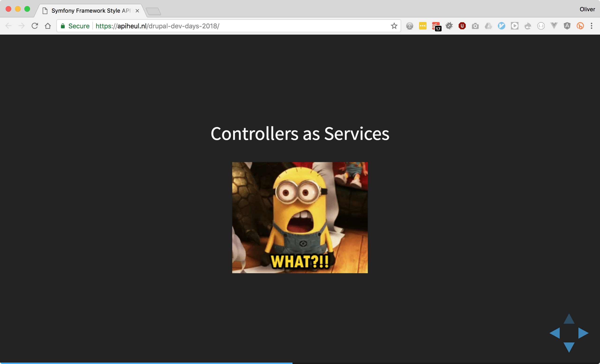Open the Vue devtools extension icon
600x364 pixels.
[554, 26]
